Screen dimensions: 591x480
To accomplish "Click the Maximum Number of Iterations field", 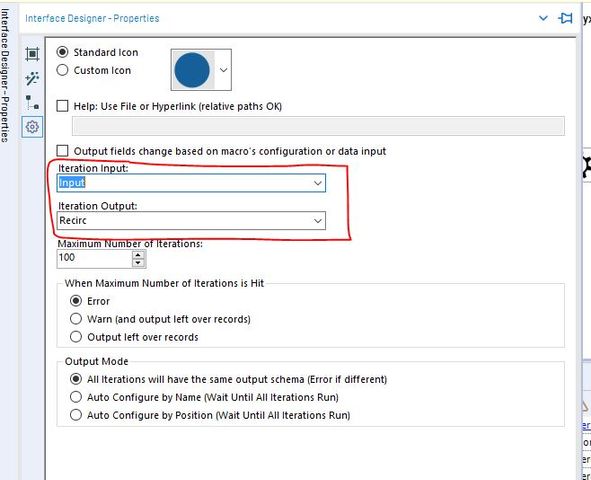I will pyautogui.click(x=94, y=258).
